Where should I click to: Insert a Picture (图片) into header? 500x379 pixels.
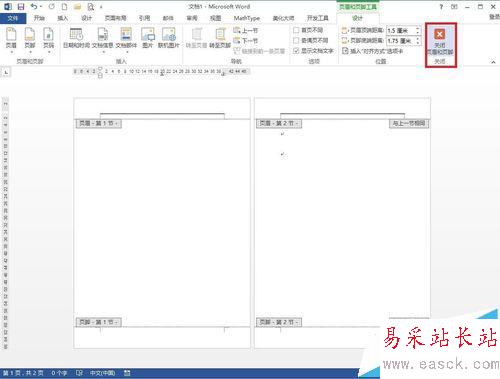coord(148,38)
